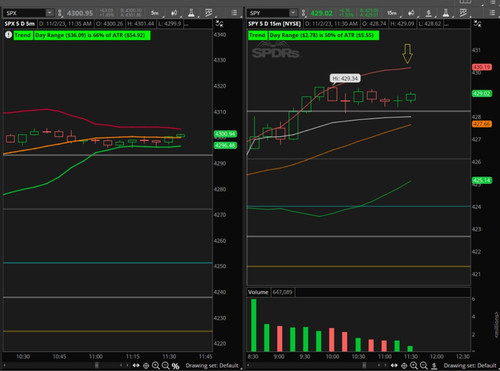Open chart style candle icon on SPX chart

pos(174,13)
